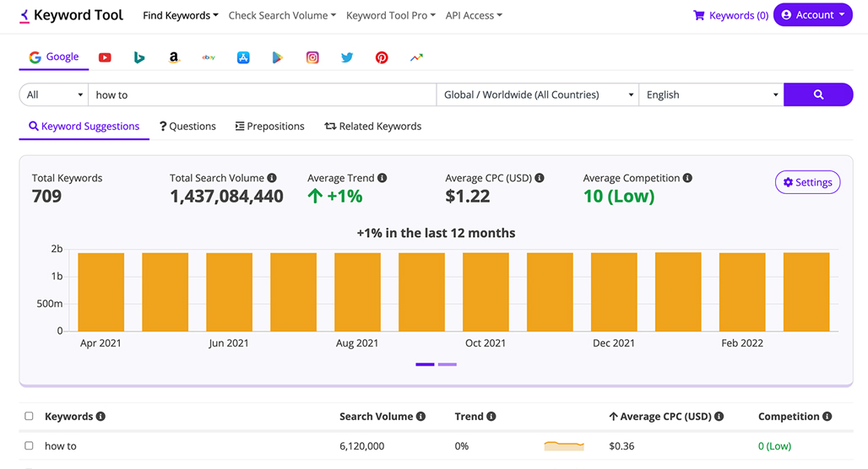Open the English language dropdown
Image resolution: width=868 pixels, height=469 pixels.
711,94
